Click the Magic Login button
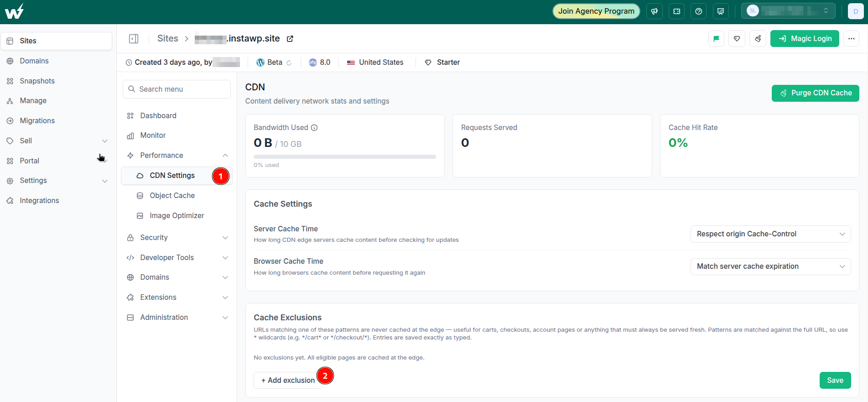 coord(805,39)
